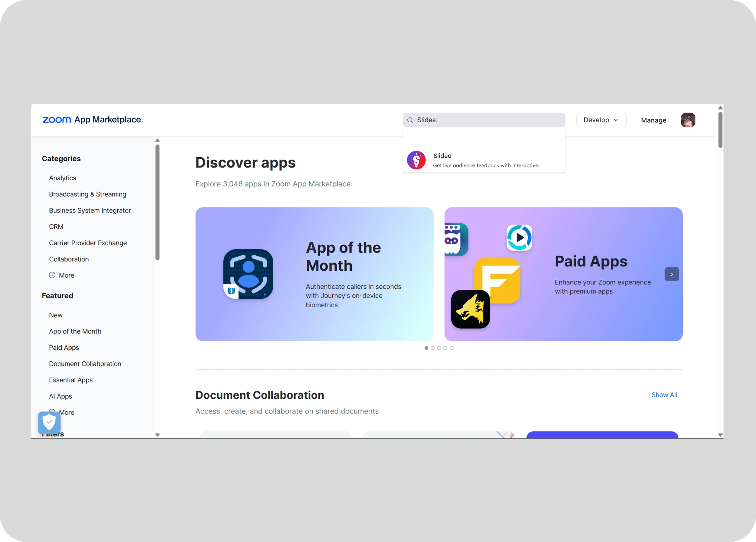The height and width of the screenshot is (542, 756).
Task: Click Show All for Document Collaboration
Action: click(x=664, y=395)
